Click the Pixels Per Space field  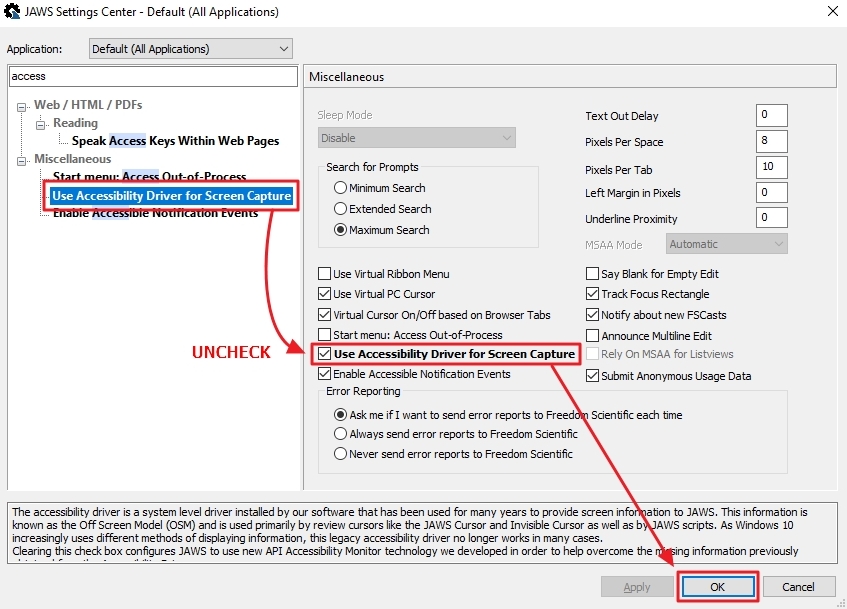pos(771,141)
